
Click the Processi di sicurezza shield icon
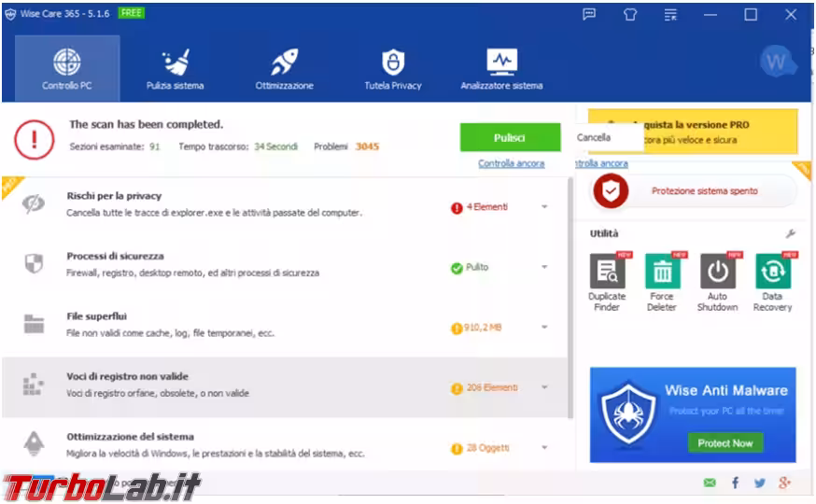tap(34, 263)
